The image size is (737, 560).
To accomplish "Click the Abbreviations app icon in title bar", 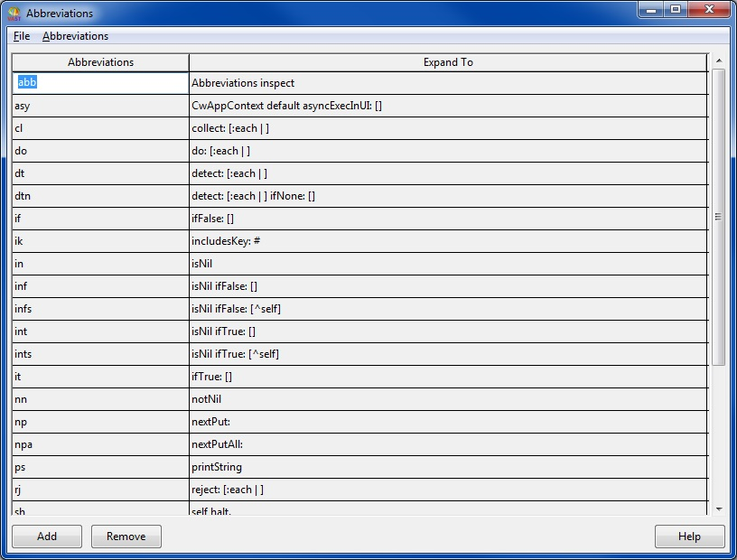I will [x=14, y=14].
